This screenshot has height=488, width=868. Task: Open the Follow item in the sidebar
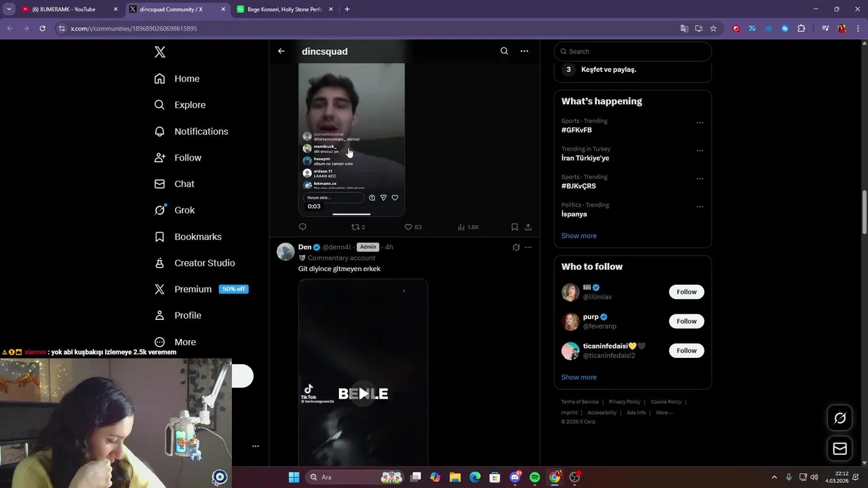pos(178,158)
